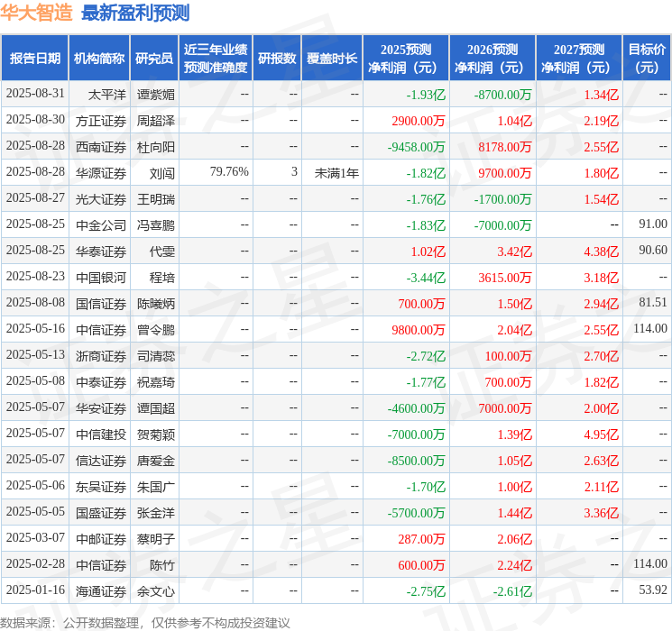Image resolution: width=672 pixels, height=631 pixels.
Task: Select the 中信建投 institution cell
Action: (101, 434)
